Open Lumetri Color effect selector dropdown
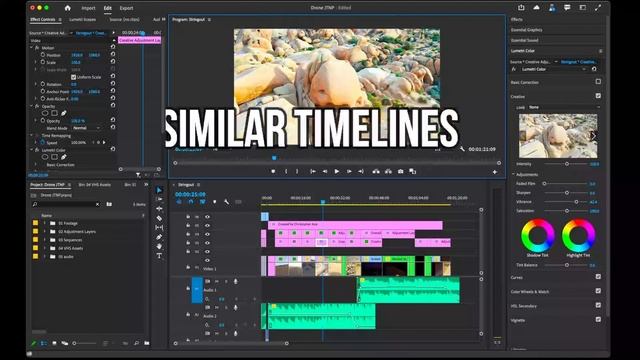This screenshot has width=640, height=360. (x=553, y=69)
